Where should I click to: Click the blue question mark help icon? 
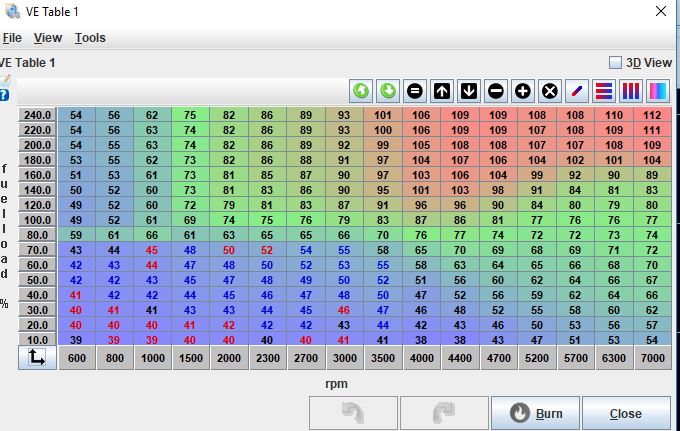5,95
